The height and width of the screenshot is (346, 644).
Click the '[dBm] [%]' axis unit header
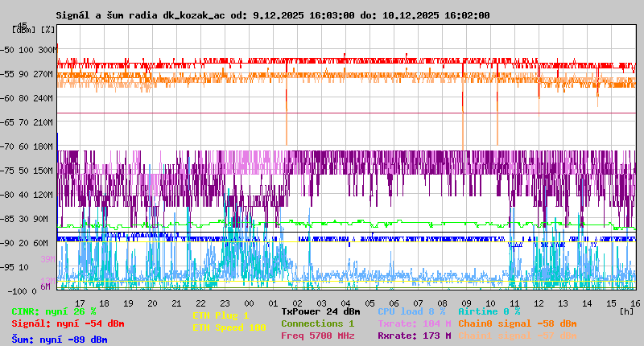[x=34, y=29]
